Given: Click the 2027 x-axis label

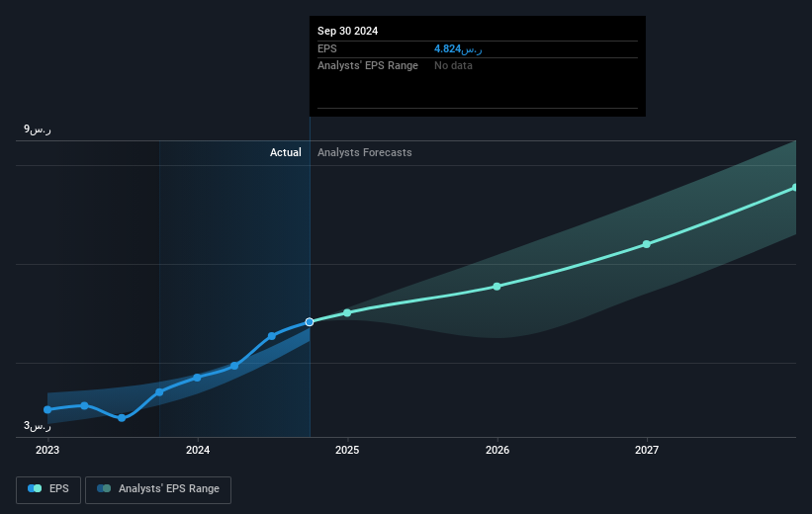Looking at the screenshot, I should tap(647, 450).
